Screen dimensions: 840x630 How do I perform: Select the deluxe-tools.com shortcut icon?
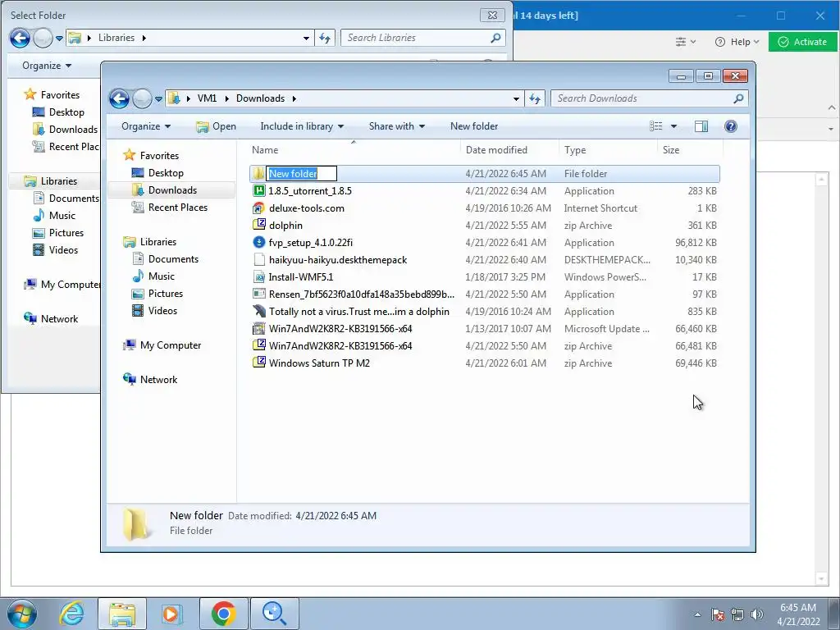tap(259, 208)
